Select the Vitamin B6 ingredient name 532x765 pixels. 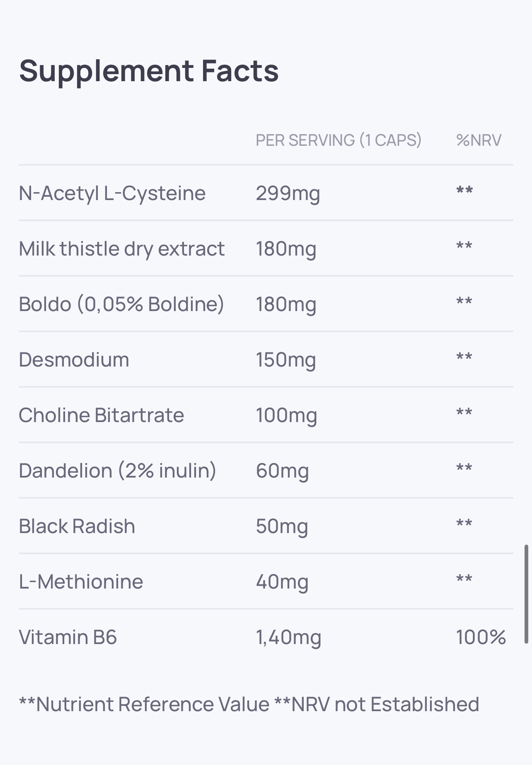(x=68, y=637)
